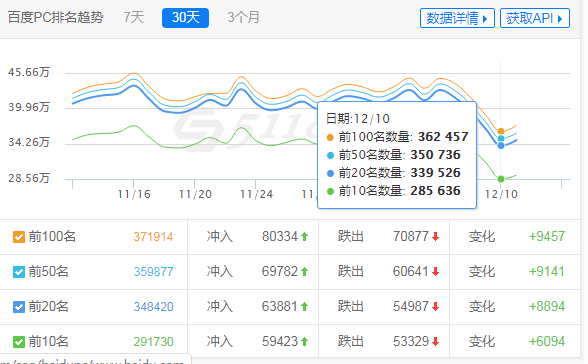Click the red down arrow next to 70877
This screenshot has width=588, height=364.
point(435,237)
